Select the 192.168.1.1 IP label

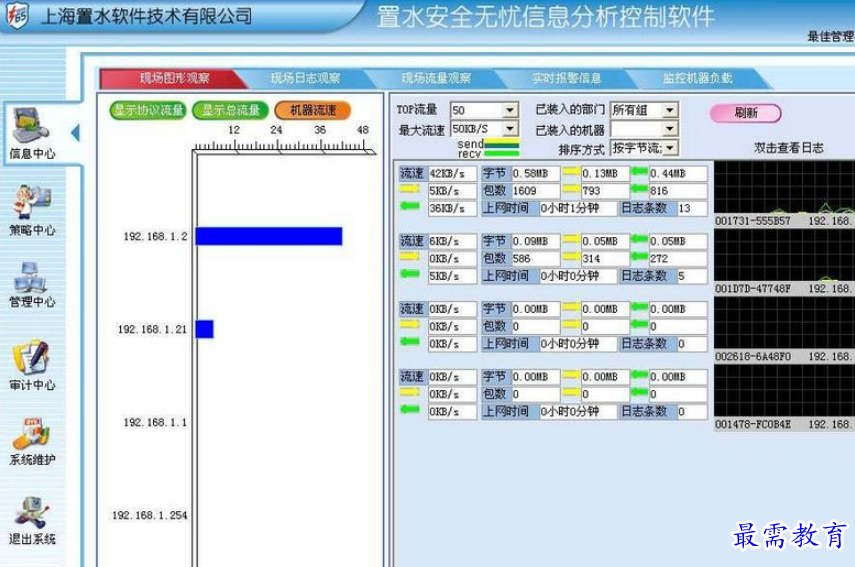point(155,423)
